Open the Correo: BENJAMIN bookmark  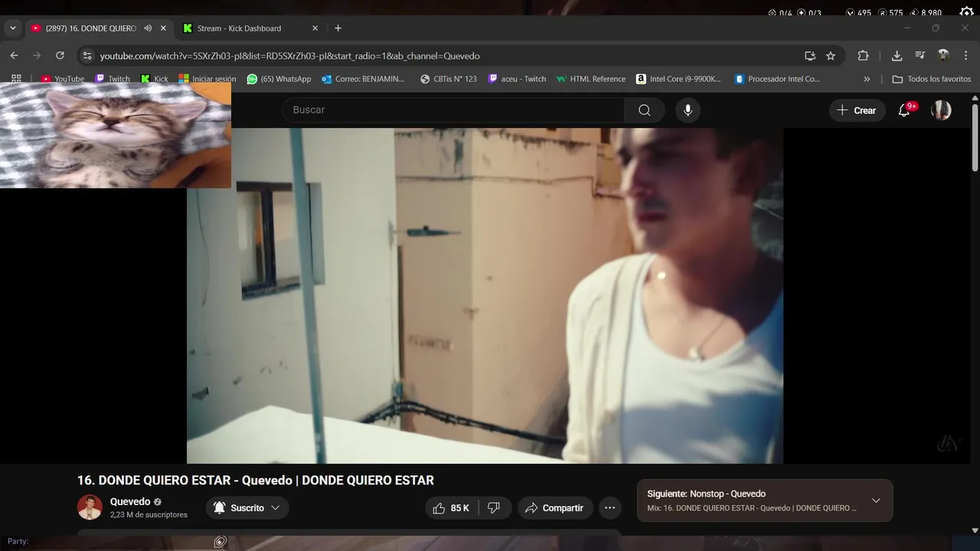(x=363, y=79)
